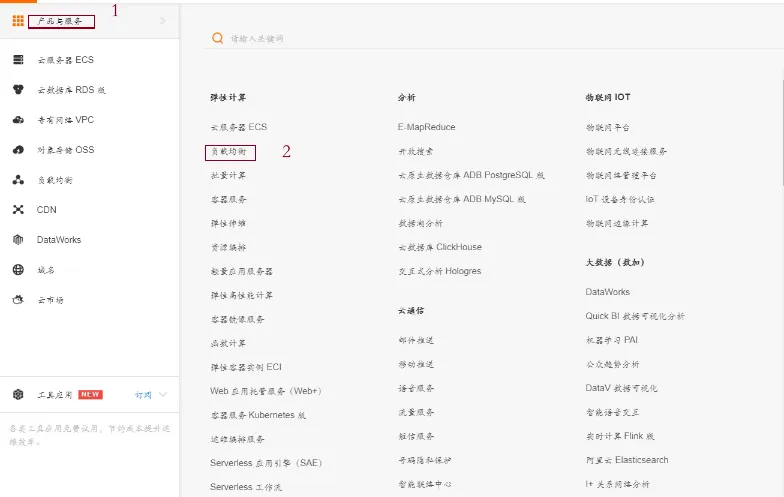Open 云数据库 ClickHouse
Image resolution: width=784 pixels, height=497 pixels.
pos(440,247)
